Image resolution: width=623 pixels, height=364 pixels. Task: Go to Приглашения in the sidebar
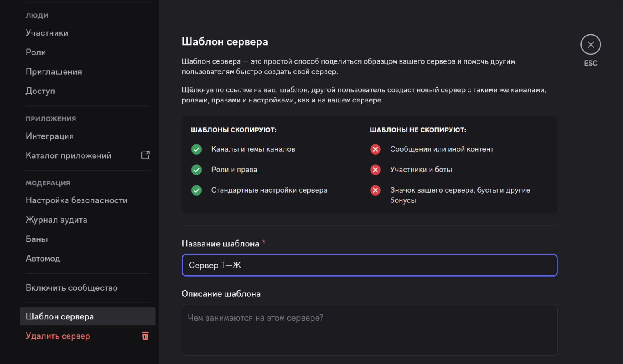click(54, 72)
